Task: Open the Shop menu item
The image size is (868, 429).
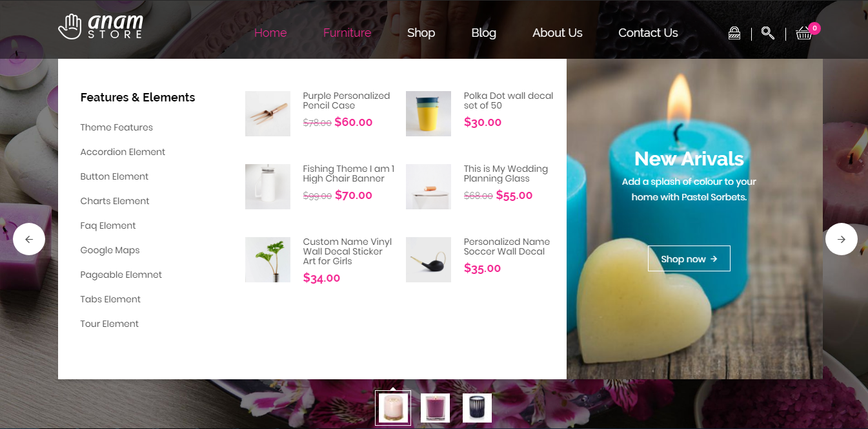Action: coord(421,33)
